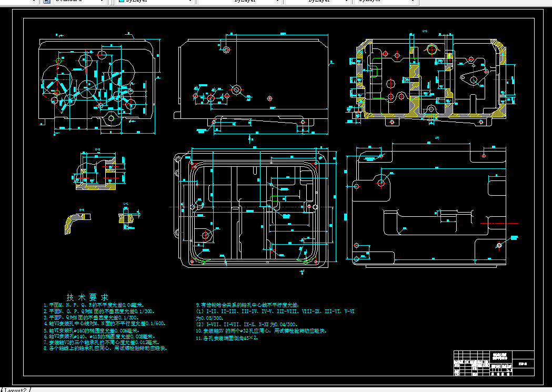
Task: Select line (2) I-VII、II-VII 为0.04/300
Action: coord(247,324)
